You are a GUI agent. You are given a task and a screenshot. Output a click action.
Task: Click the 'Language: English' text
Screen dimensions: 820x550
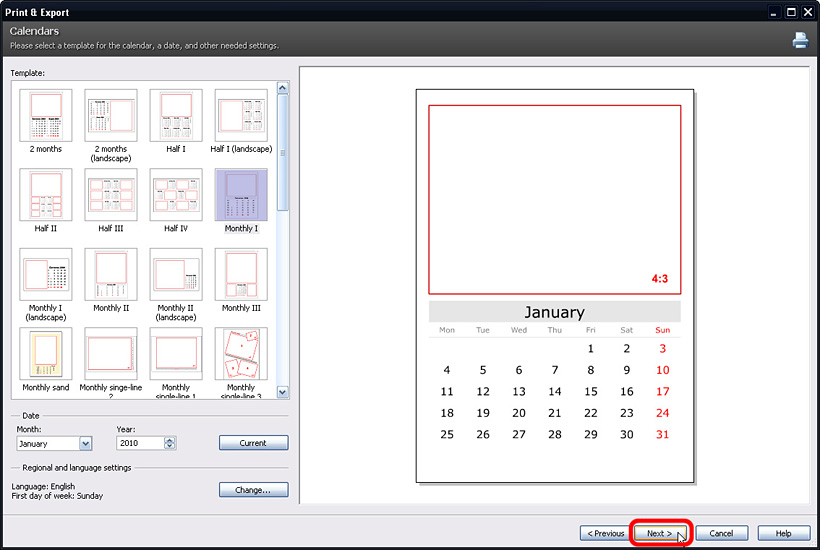(43, 486)
